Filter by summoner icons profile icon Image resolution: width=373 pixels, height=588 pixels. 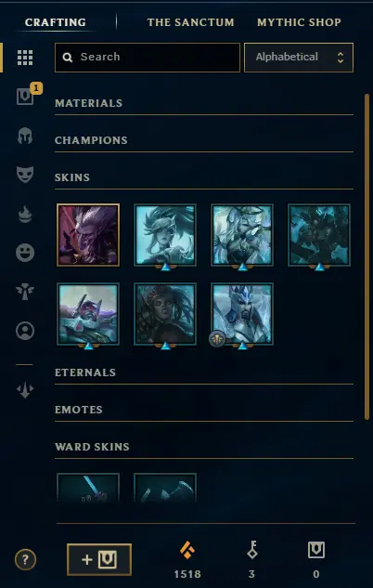25,331
